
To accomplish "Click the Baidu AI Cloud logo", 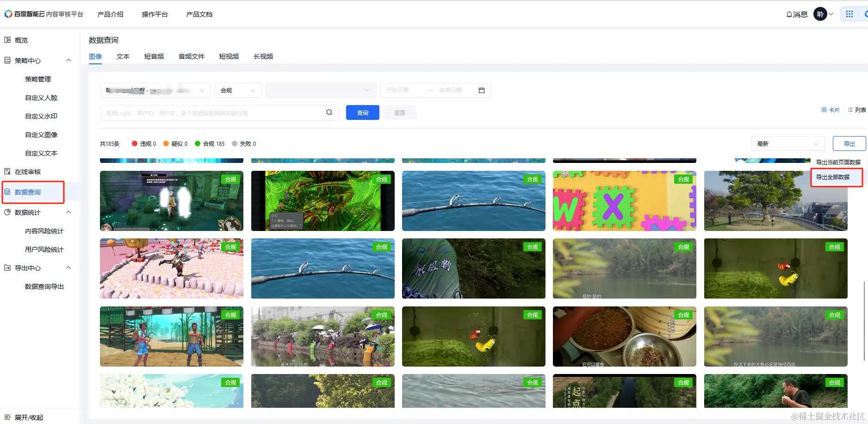I will (x=44, y=14).
